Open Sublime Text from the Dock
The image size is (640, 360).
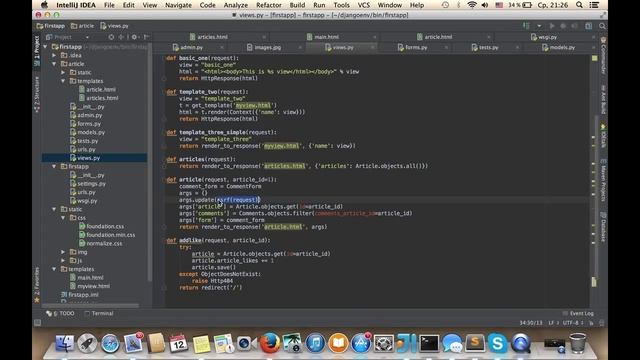coord(475,343)
